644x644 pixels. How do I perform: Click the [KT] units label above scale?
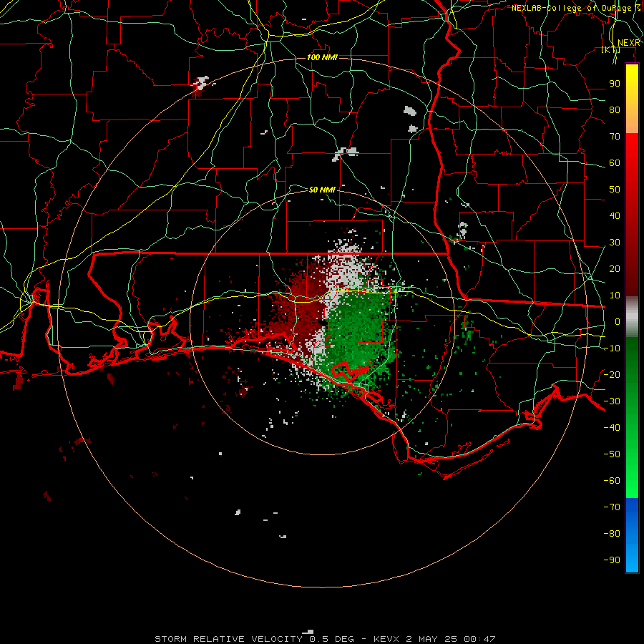pos(611,50)
